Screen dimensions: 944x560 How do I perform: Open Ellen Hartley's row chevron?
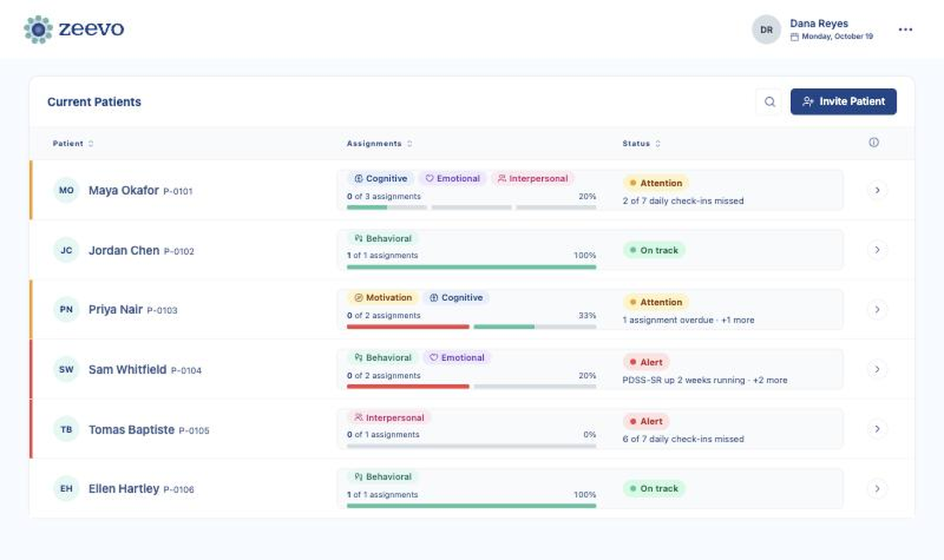pos(877,489)
